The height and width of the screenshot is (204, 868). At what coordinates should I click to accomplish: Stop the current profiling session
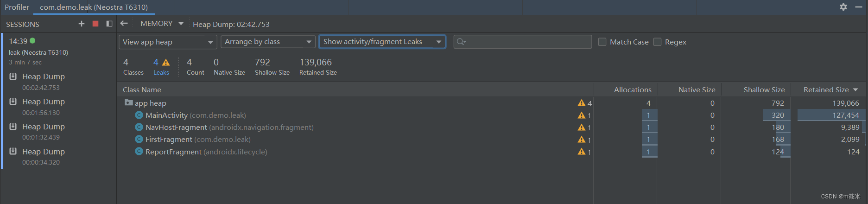click(95, 24)
